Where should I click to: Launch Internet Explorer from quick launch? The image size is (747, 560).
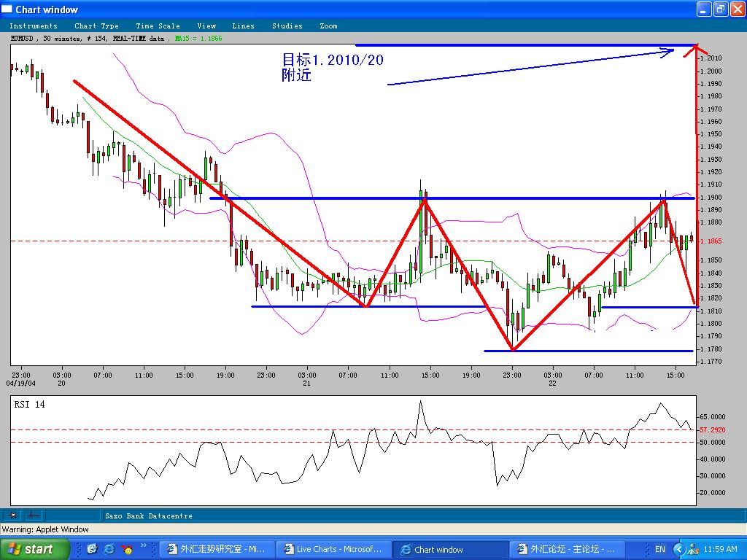109,549
